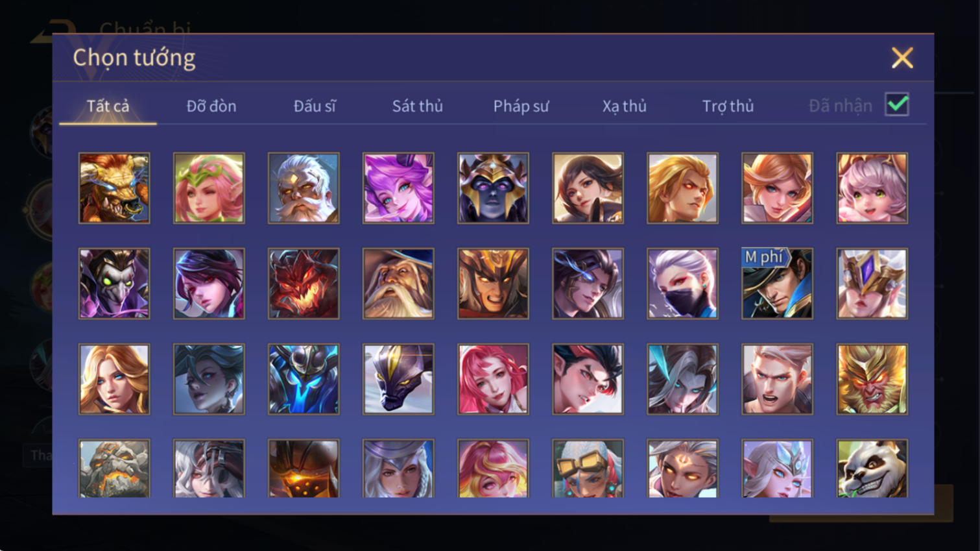Switch to the Pháp sư tab
980x551 pixels.
(x=521, y=106)
